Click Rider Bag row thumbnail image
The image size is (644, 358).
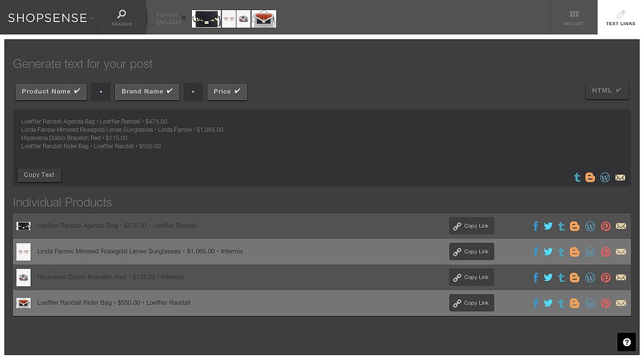coord(23,303)
